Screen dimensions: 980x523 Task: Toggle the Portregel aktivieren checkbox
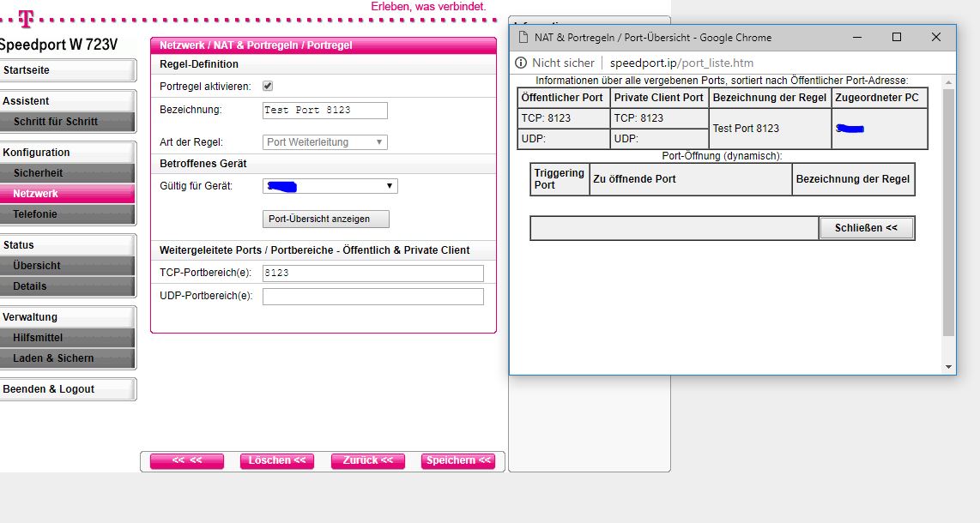268,86
